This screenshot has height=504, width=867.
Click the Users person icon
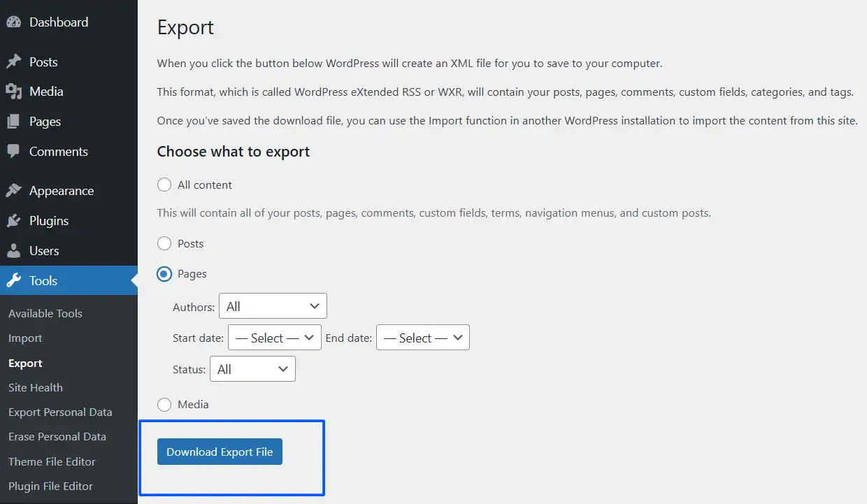pyautogui.click(x=13, y=251)
